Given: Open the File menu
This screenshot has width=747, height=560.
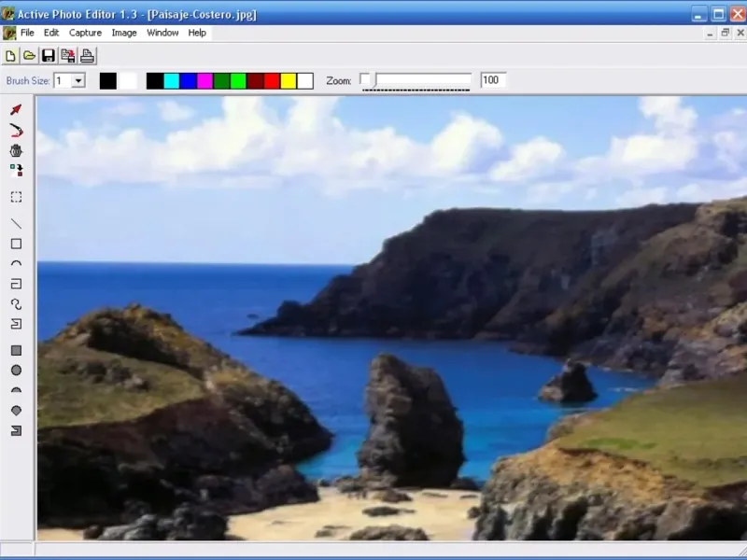Looking at the screenshot, I should tap(27, 33).
